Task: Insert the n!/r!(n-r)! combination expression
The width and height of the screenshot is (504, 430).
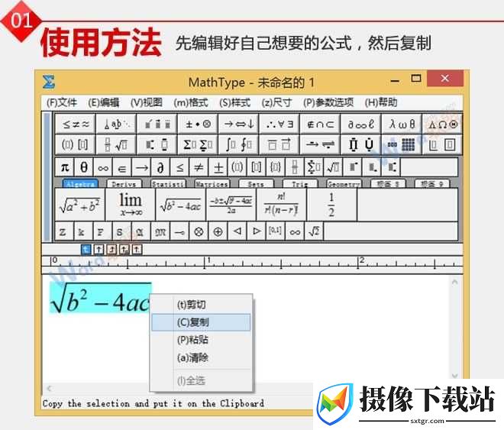Action: tap(281, 205)
